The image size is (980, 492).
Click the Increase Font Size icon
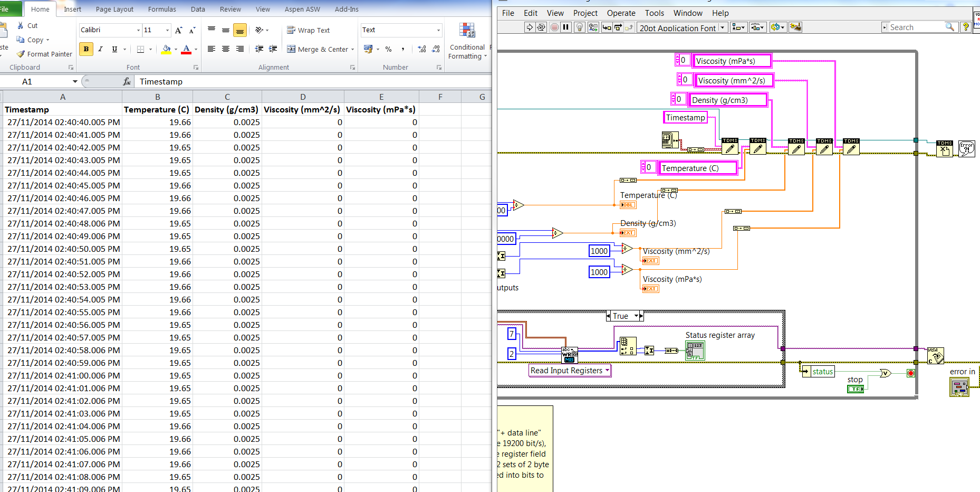pos(179,30)
